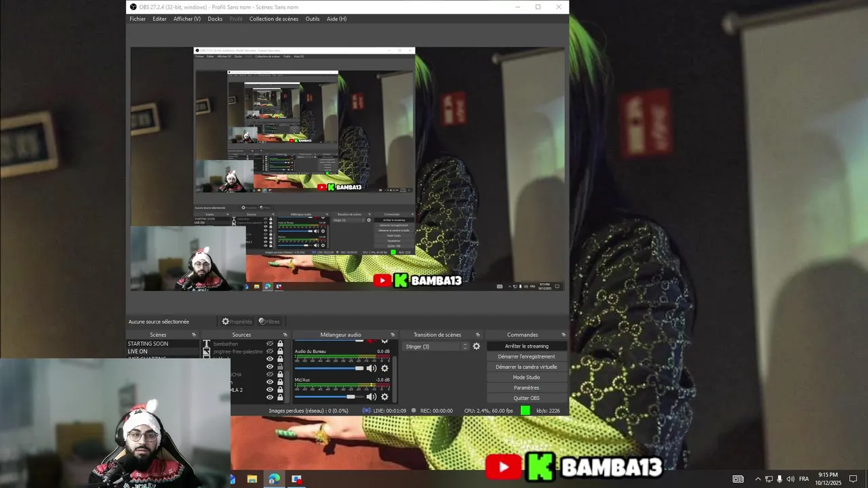This screenshot has width=868, height=488.
Task: Adjust the Mic/Aux volume slider
Action: (330, 396)
